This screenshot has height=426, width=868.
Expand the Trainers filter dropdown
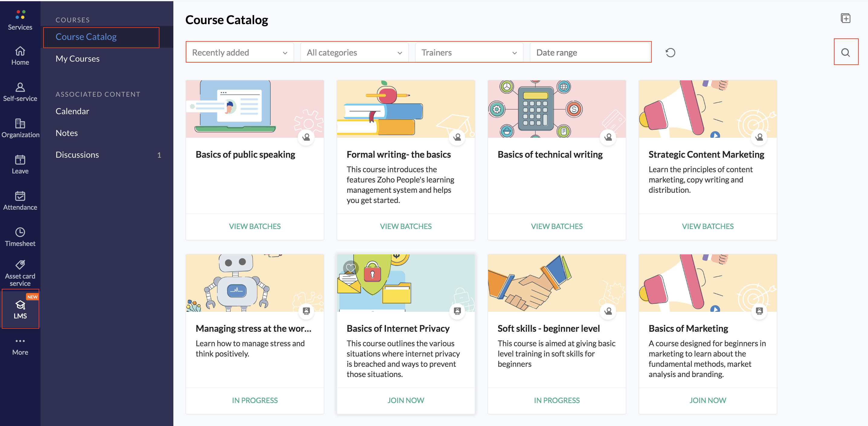[x=469, y=53]
